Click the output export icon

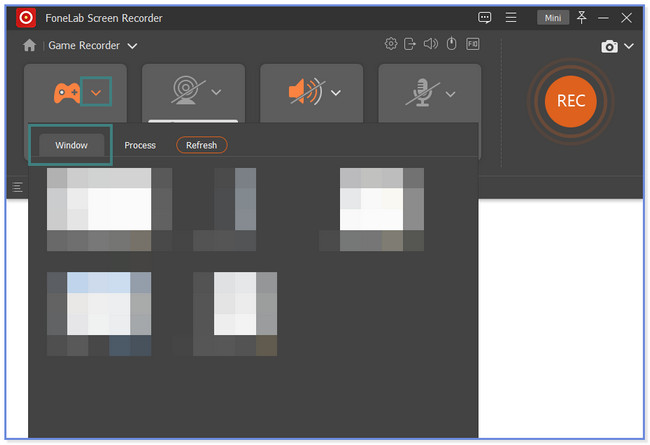coord(410,44)
